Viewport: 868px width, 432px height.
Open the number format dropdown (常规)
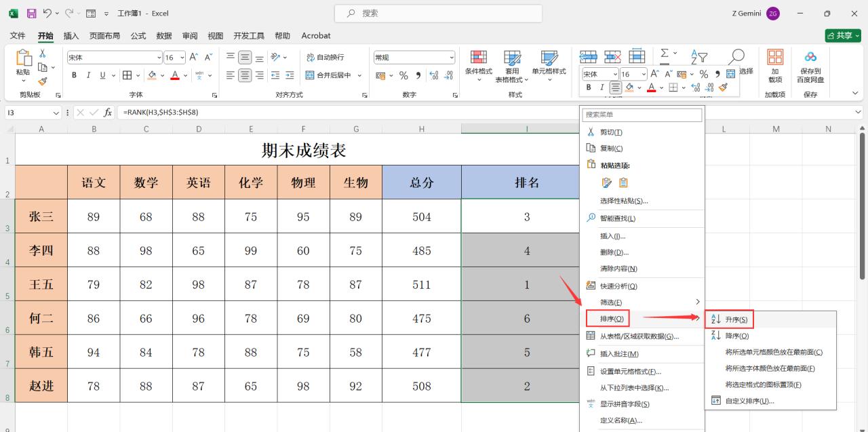click(x=451, y=58)
